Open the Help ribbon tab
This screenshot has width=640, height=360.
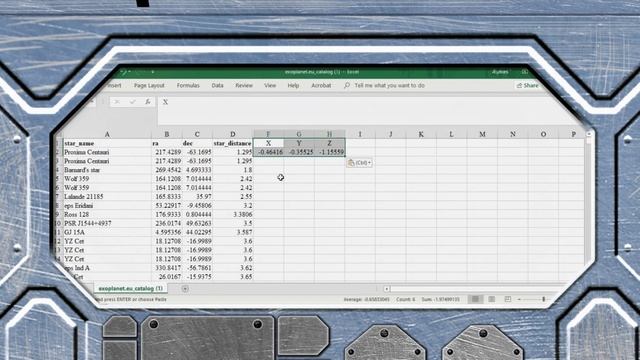tap(293, 85)
